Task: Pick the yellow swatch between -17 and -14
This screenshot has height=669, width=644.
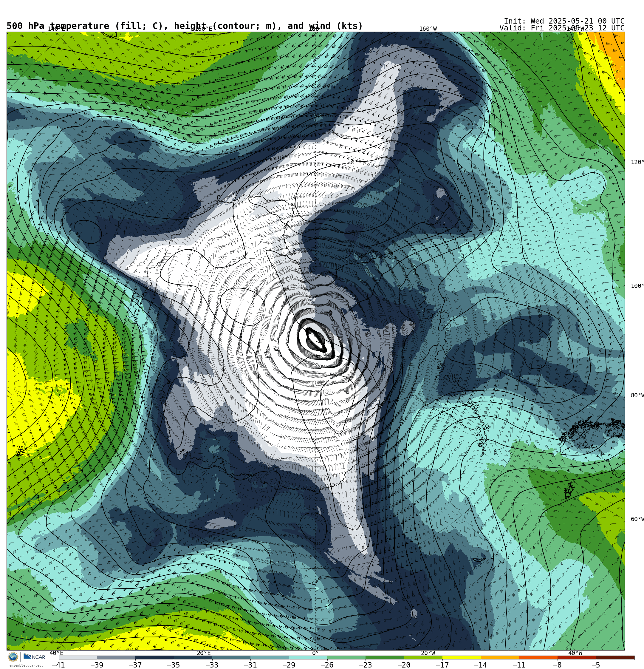Action: 462,657
